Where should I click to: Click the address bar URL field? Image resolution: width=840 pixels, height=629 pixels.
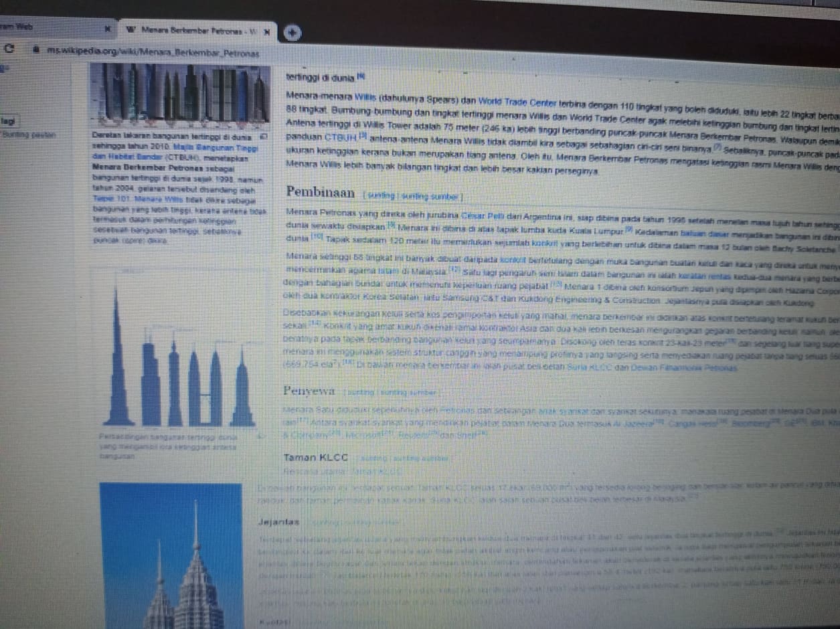(x=153, y=52)
